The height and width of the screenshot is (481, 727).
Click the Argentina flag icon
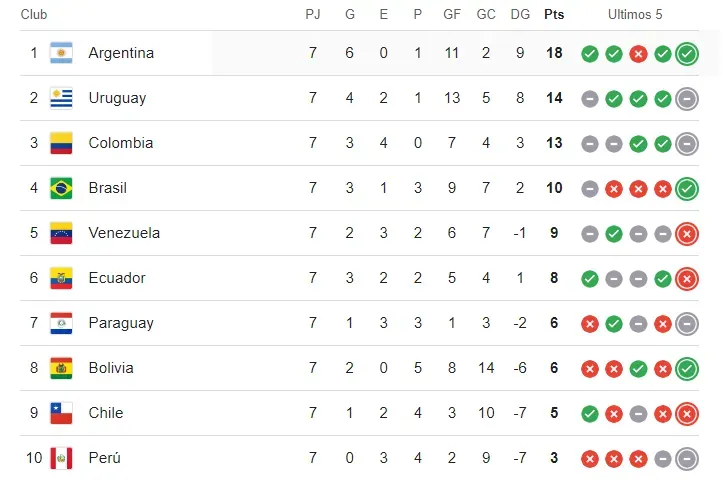coord(61,53)
